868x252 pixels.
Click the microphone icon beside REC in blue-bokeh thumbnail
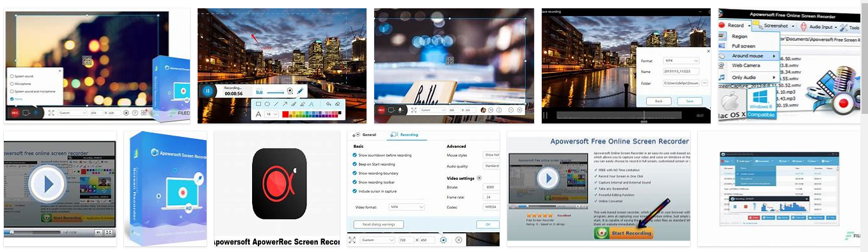coord(400,110)
